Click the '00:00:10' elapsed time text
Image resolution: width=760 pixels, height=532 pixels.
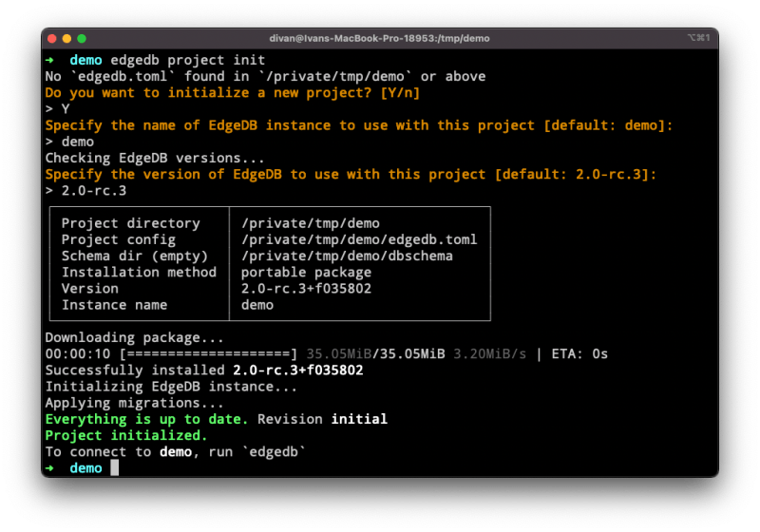(78, 354)
